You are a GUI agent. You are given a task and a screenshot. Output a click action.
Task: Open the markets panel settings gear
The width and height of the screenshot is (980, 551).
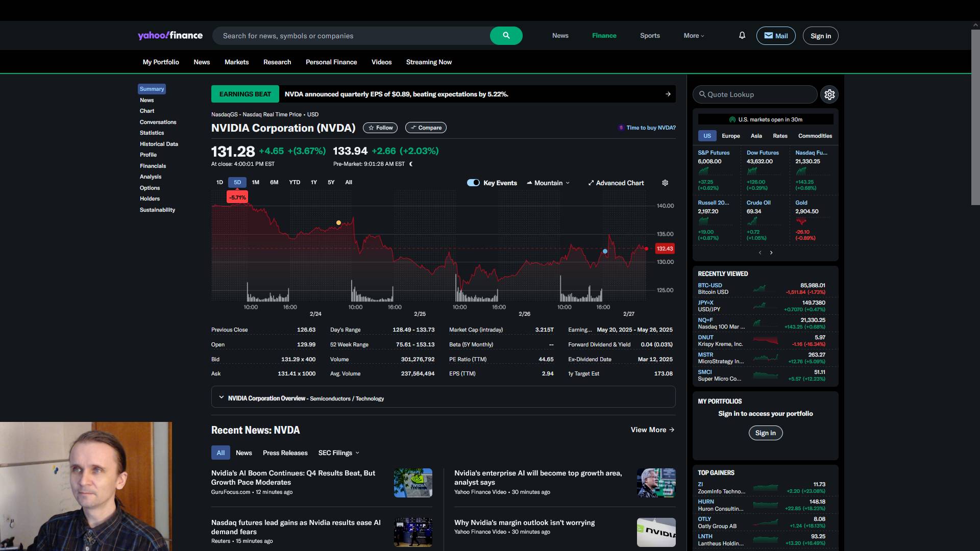point(829,95)
